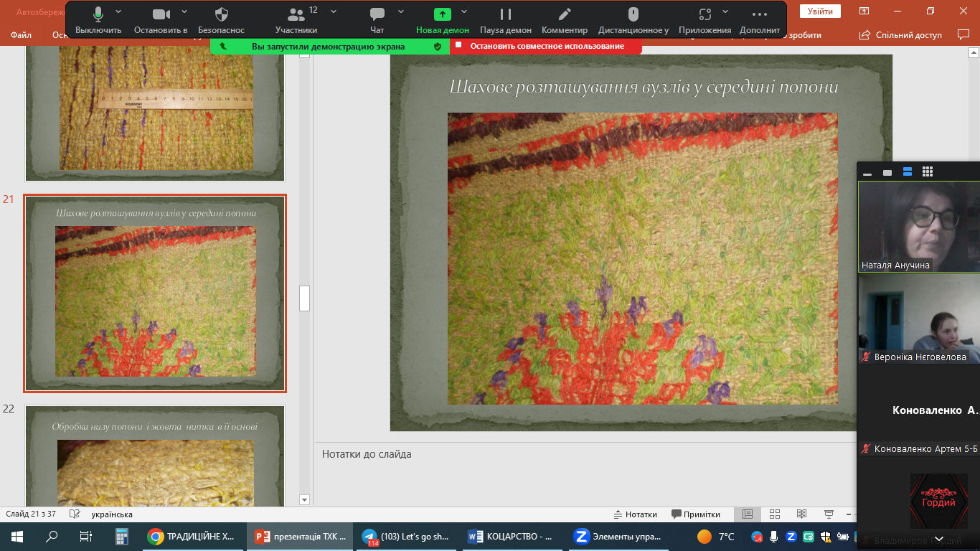Open remote control mouse (Дистанционное управление)
The height and width of the screenshot is (551, 980).
click(633, 19)
